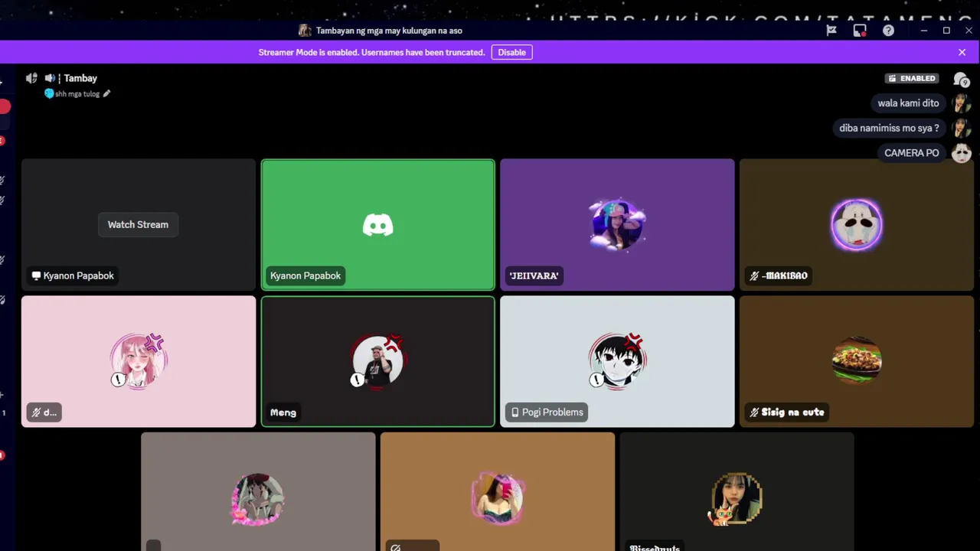Click the server title 'Tambayan ng mga may kulungan na aso'
The height and width of the screenshot is (551, 980).
(x=389, y=31)
